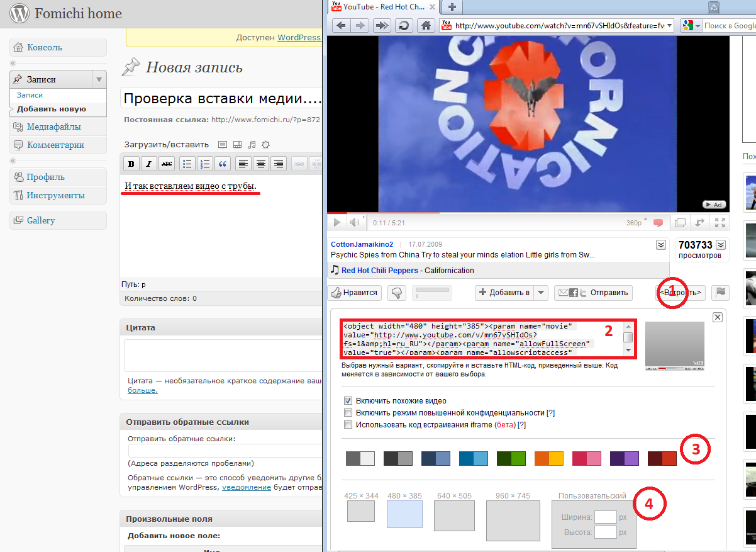Open the 'уведомление' link
The width and height of the screenshot is (756, 552).
click(x=247, y=487)
